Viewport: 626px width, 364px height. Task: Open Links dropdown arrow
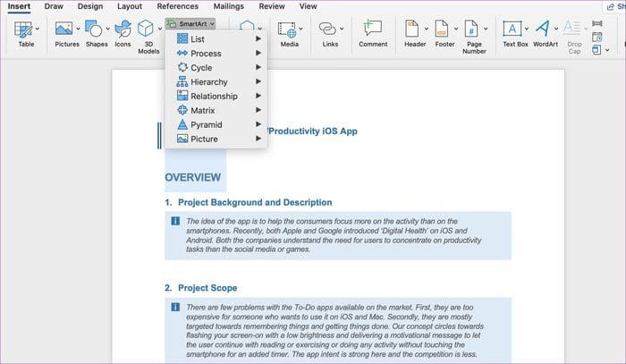[x=342, y=29]
